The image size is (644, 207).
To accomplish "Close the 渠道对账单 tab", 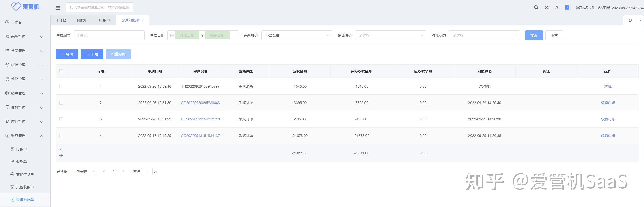I will tap(143, 20).
